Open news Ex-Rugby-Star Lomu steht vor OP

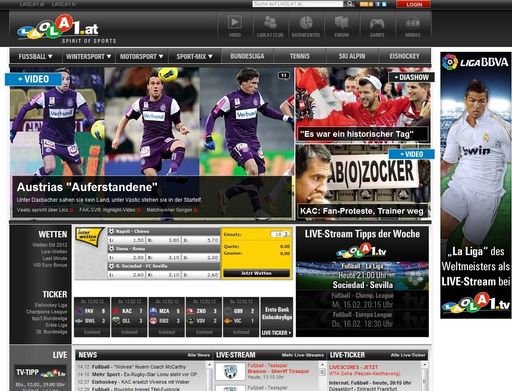[x=144, y=374]
